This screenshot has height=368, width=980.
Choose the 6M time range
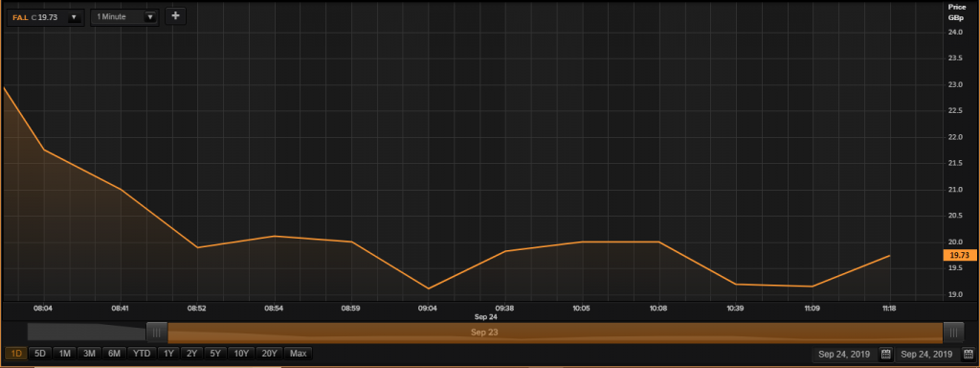point(114,354)
